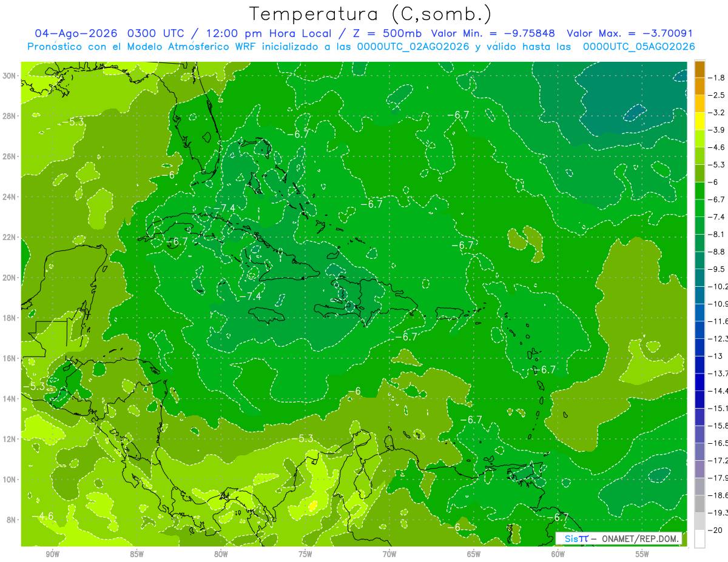This screenshot has height=562, width=728.
Task: Click legend value '-1.8'
Action: pos(718,78)
